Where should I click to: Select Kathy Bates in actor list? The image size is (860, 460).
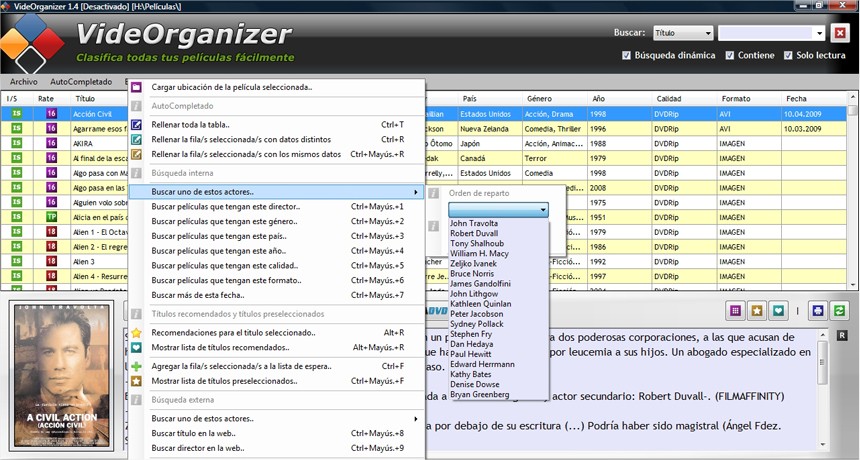pyautogui.click(x=471, y=374)
